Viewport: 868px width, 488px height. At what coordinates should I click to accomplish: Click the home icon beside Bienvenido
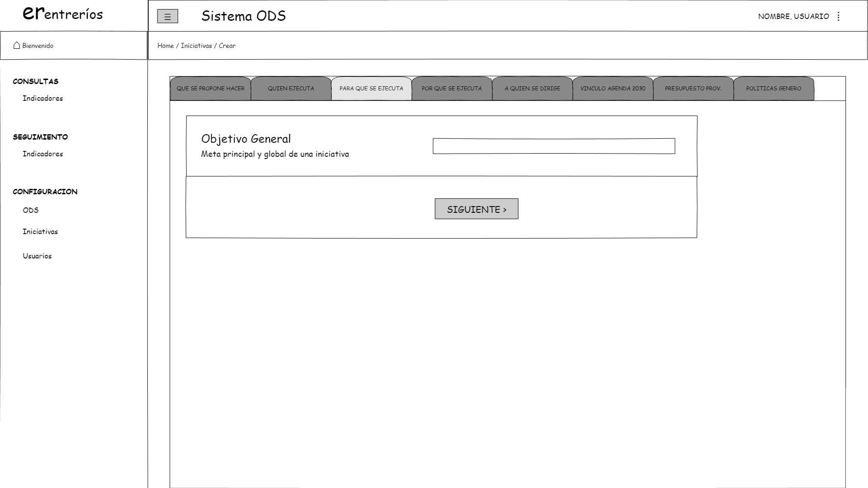17,45
